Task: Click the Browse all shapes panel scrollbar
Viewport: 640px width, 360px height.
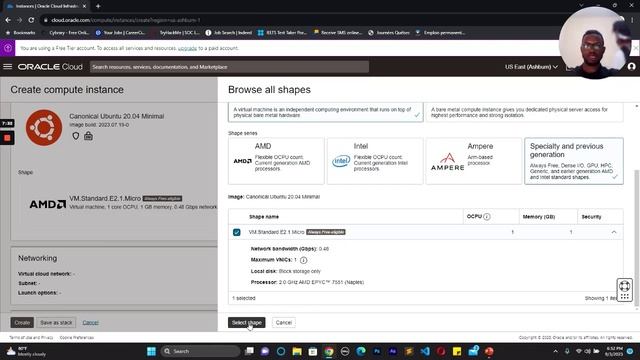Action: 636,238
